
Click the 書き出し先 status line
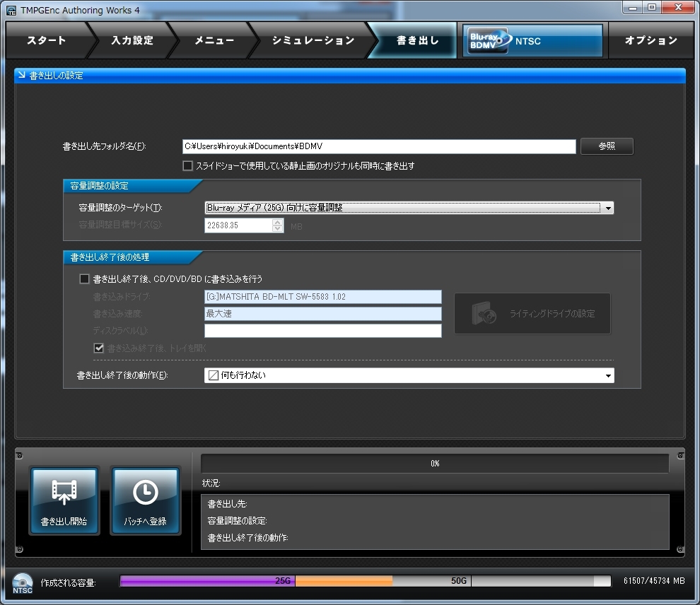(227, 504)
